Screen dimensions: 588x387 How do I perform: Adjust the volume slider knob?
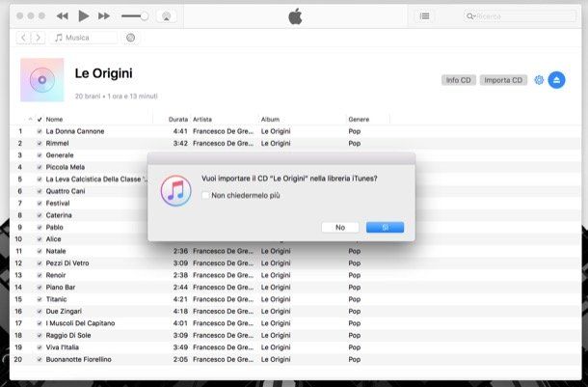coord(145,16)
